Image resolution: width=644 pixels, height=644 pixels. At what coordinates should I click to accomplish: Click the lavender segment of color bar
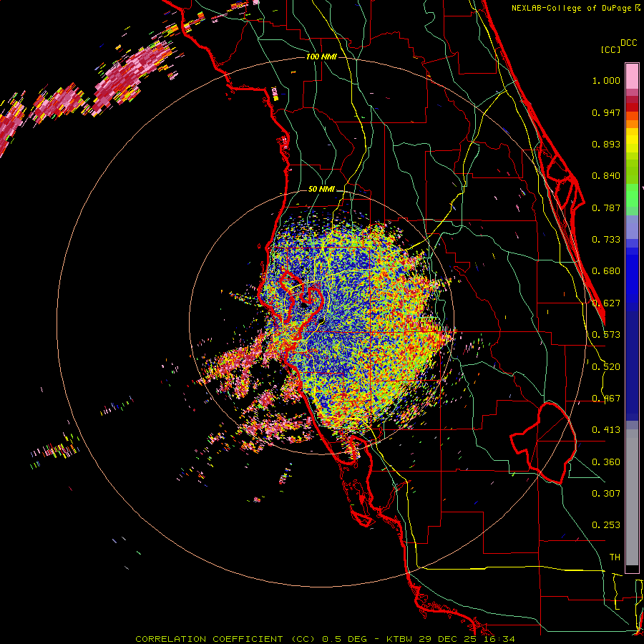pos(632,228)
